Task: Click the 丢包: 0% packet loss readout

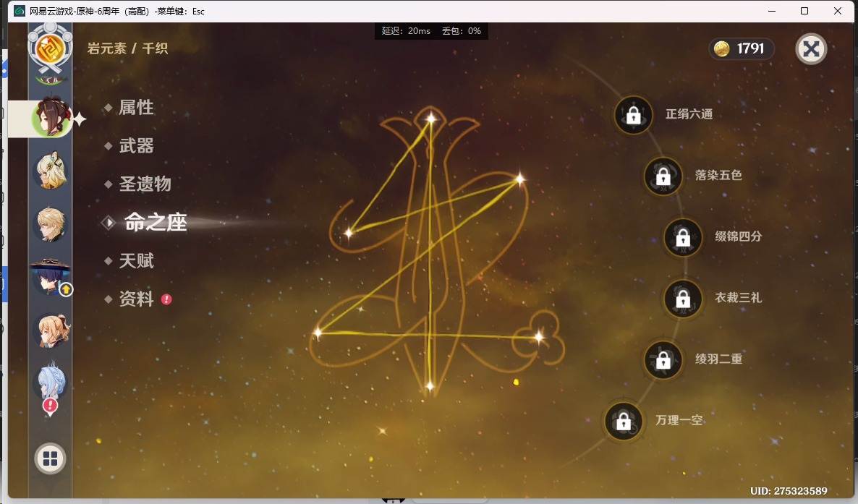Action: click(x=462, y=31)
